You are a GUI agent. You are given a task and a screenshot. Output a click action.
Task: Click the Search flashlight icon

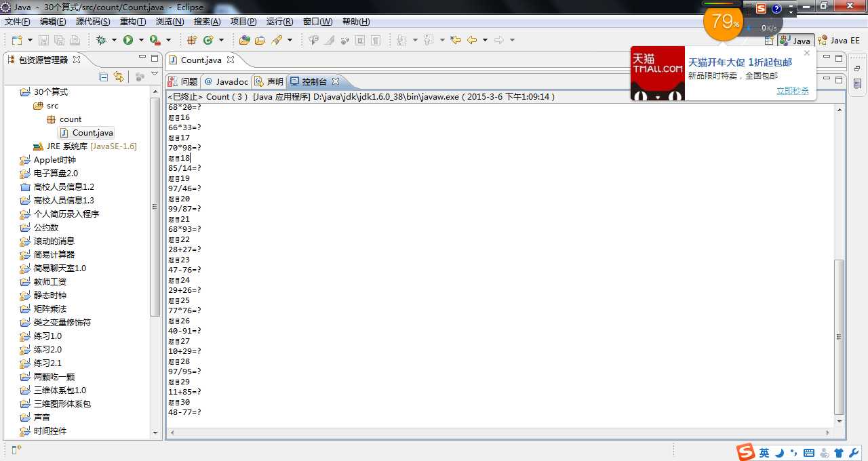[x=277, y=41]
